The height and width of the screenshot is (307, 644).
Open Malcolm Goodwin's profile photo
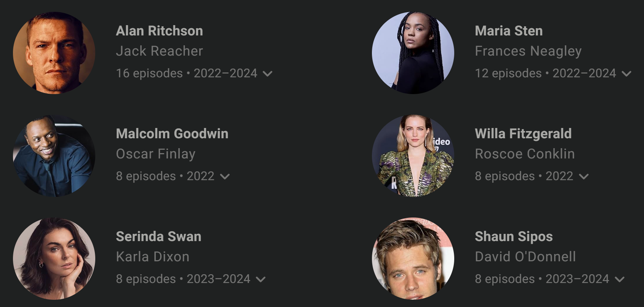click(54, 156)
